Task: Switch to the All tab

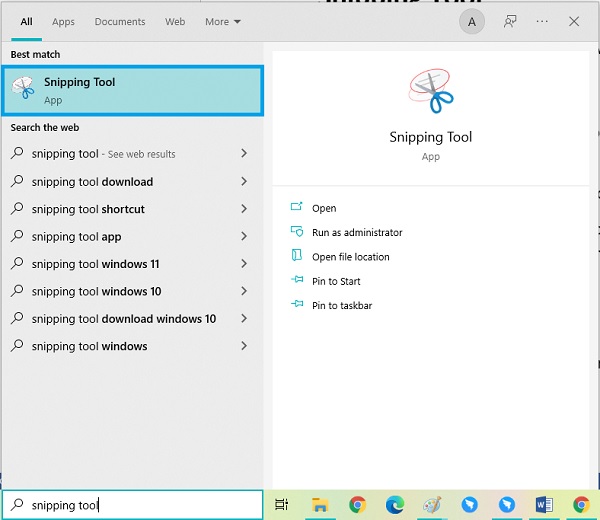Action: pos(26,22)
